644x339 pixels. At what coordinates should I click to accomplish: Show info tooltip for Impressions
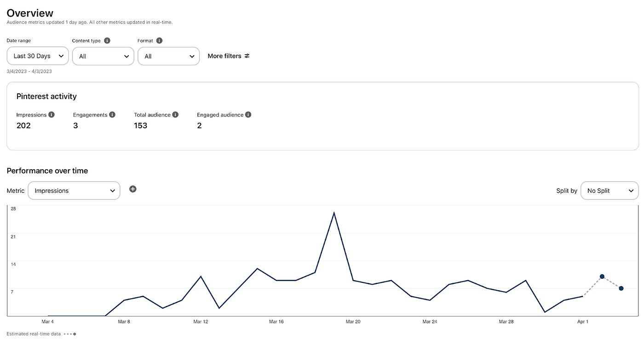point(52,115)
